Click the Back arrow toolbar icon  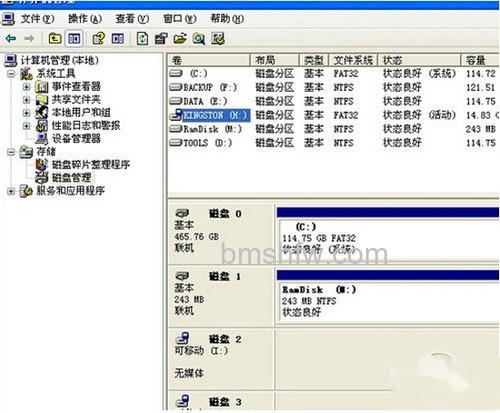[11, 38]
